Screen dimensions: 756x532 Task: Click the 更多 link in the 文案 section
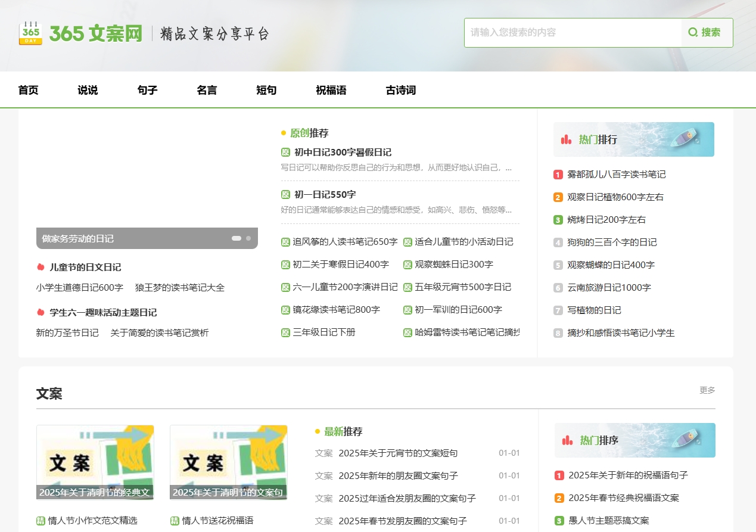tap(707, 390)
